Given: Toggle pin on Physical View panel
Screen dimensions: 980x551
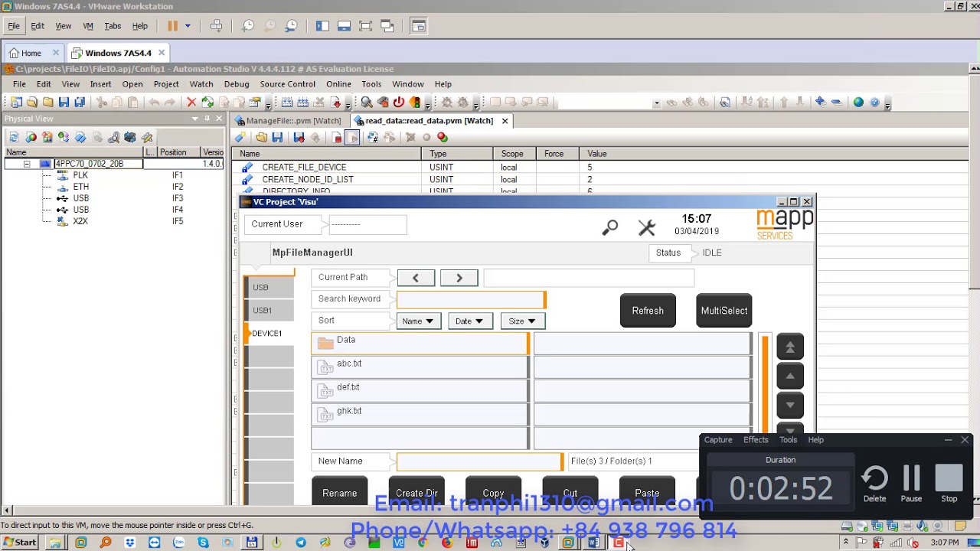Looking at the screenshot, I should (x=207, y=119).
